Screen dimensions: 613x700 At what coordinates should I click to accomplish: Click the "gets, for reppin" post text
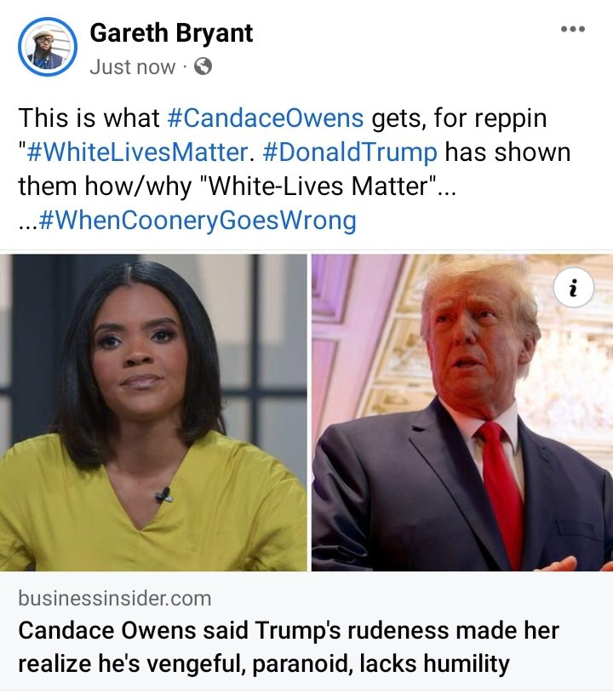(x=460, y=118)
